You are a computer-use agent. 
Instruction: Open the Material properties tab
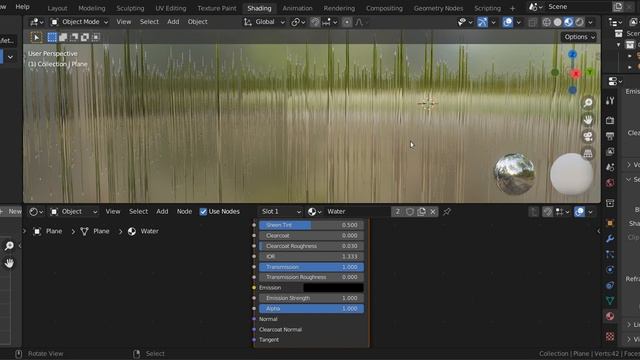[610, 316]
